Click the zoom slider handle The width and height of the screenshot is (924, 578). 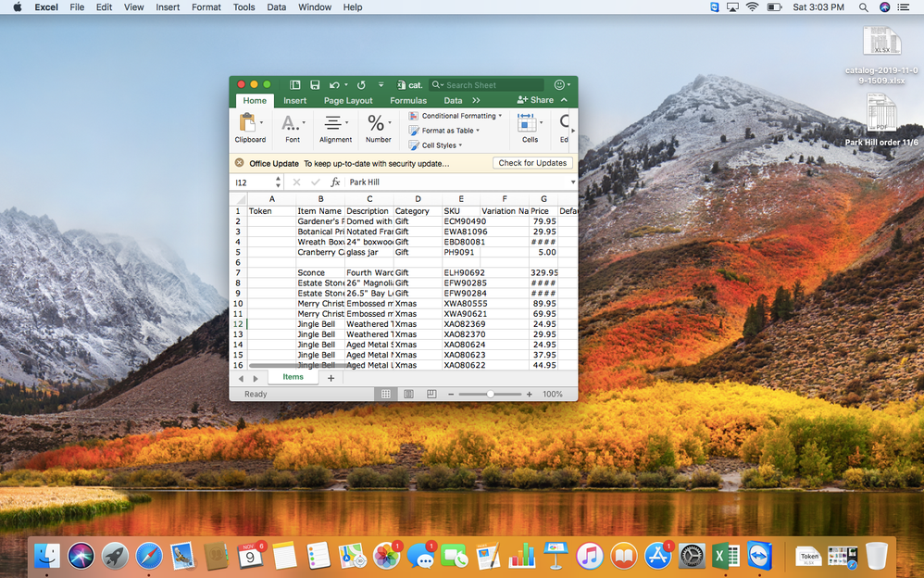pyautogui.click(x=490, y=394)
